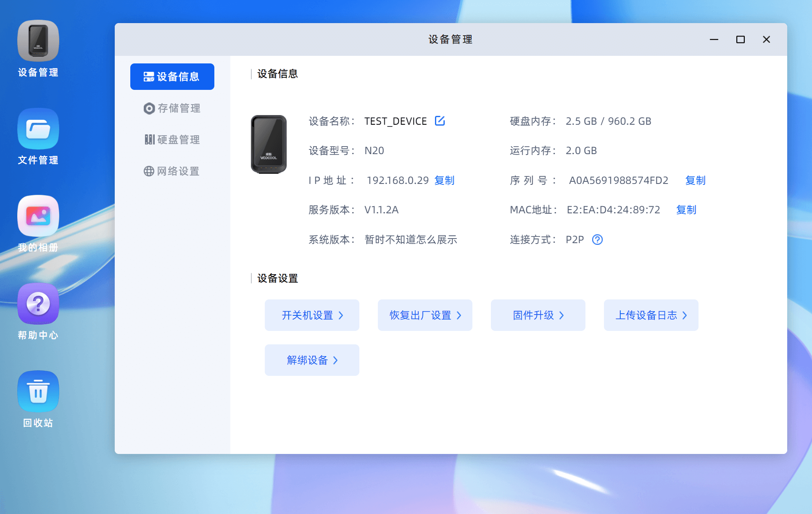Click 解绑设备 unbind device button
This screenshot has width=812, height=514.
312,360
